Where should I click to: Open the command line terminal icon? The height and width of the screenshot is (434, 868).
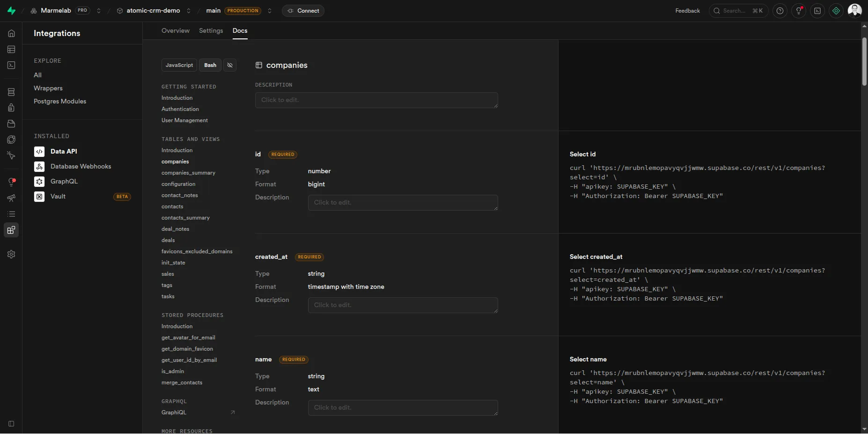[818, 10]
